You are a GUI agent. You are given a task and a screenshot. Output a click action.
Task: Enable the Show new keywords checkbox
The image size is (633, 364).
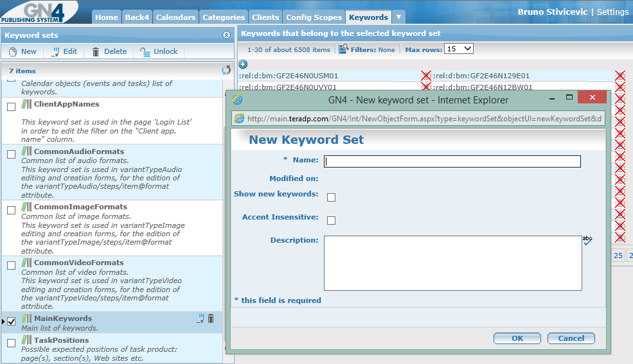pyautogui.click(x=331, y=197)
